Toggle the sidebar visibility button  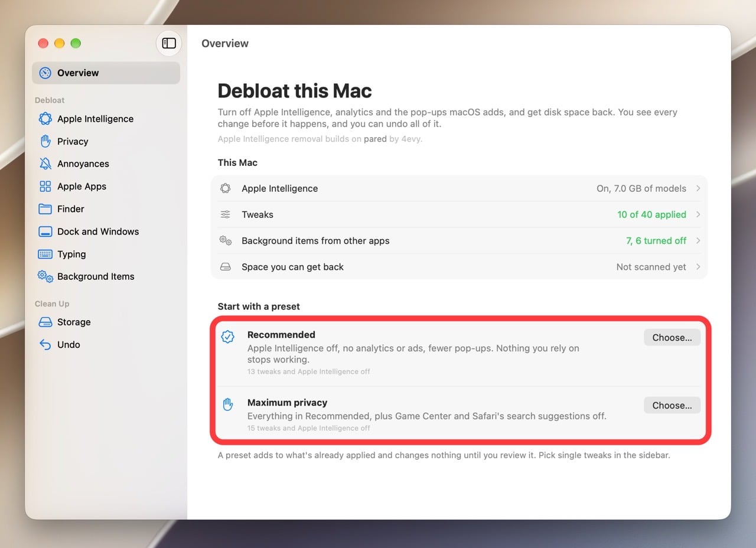[x=169, y=43]
